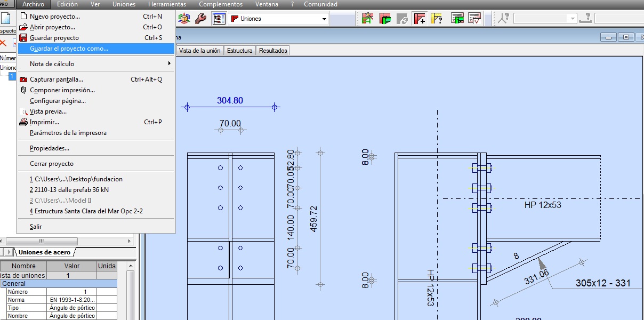644x320 pixels.
Task: Click the greyed support query icon
Action: click(585, 19)
